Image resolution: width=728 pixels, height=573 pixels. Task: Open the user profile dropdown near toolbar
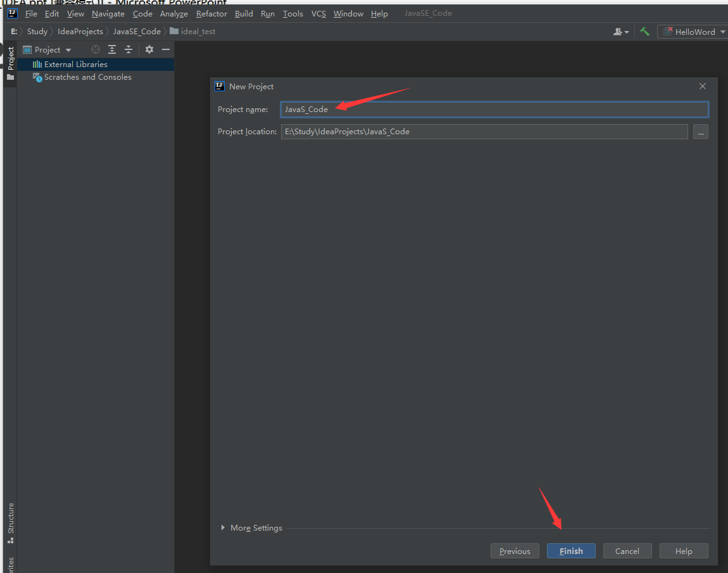pyautogui.click(x=620, y=31)
